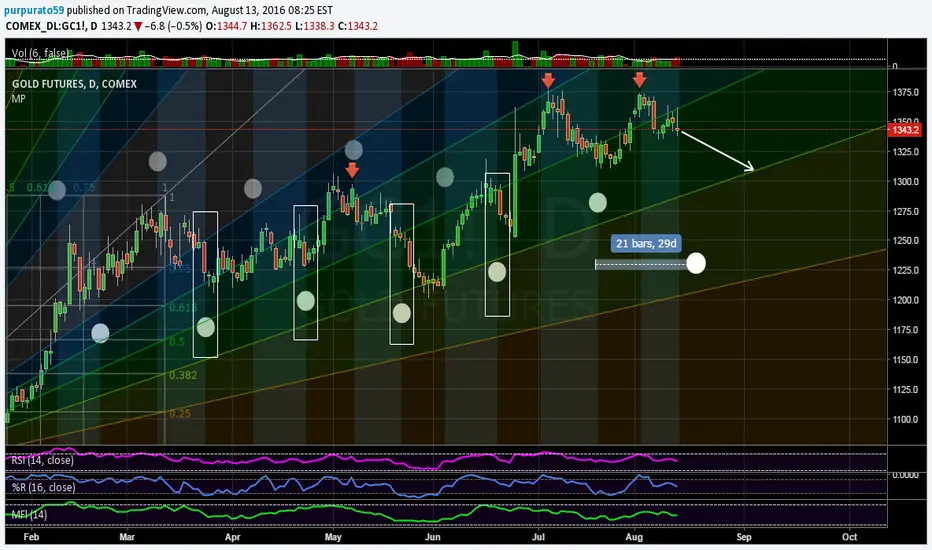
Task: Click the 0.0000 value on the indicator scale
Action: (x=905, y=474)
